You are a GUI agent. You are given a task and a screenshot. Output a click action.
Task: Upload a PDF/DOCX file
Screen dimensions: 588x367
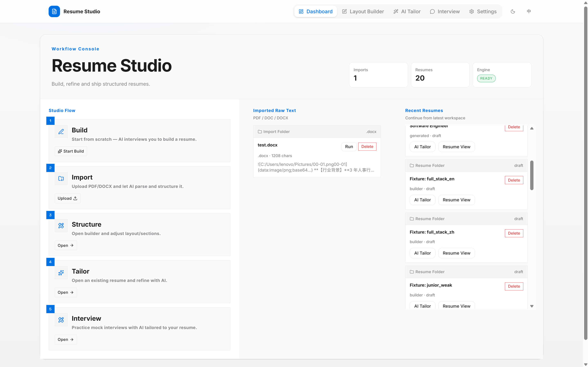point(67,198)
